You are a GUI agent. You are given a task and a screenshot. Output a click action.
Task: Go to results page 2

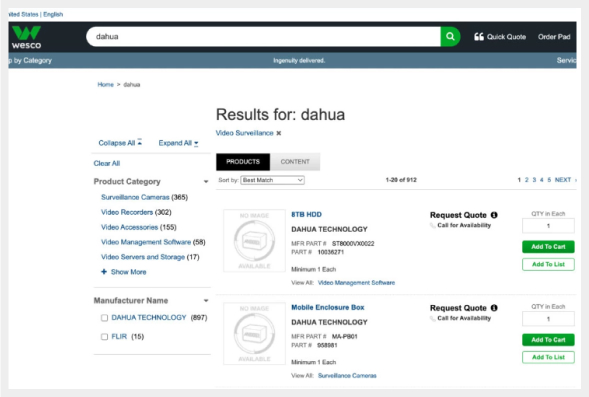(526, 180)
